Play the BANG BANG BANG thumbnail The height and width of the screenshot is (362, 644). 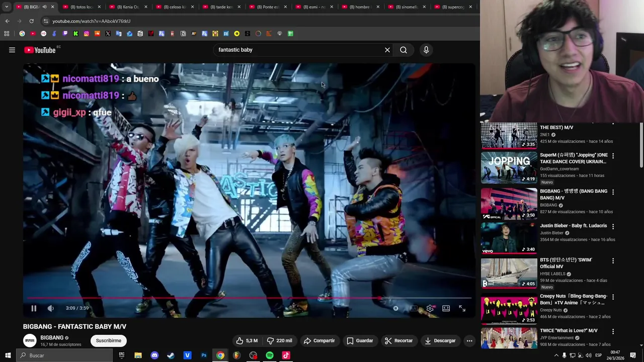coord(509,204)
